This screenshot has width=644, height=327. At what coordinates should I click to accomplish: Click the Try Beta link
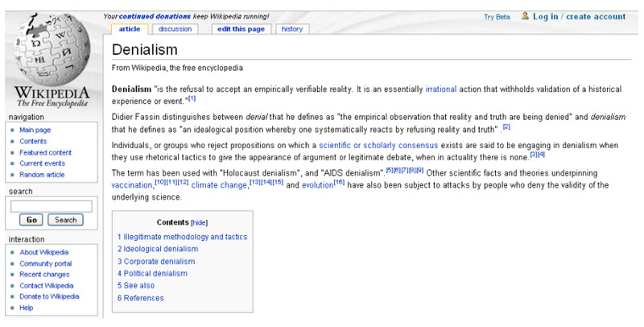[497, 17]
